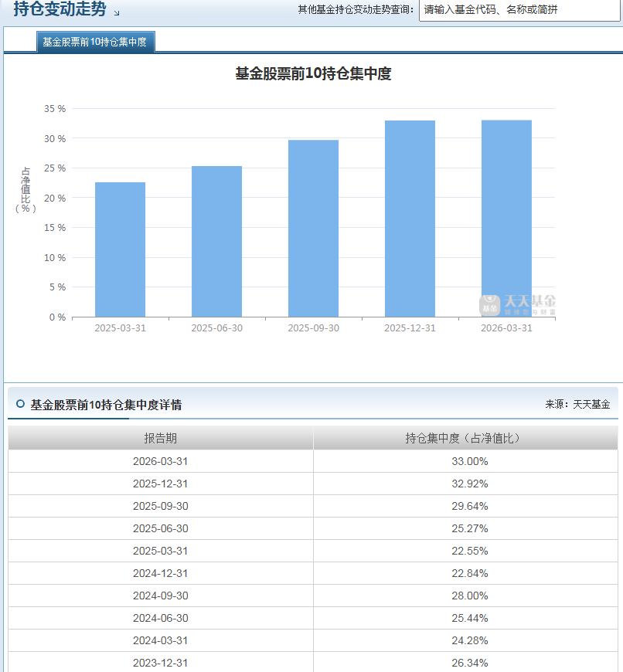Click the small arrow icon beside 持仓变动走势
Screen dimensions: 623x672
(117, 13)
